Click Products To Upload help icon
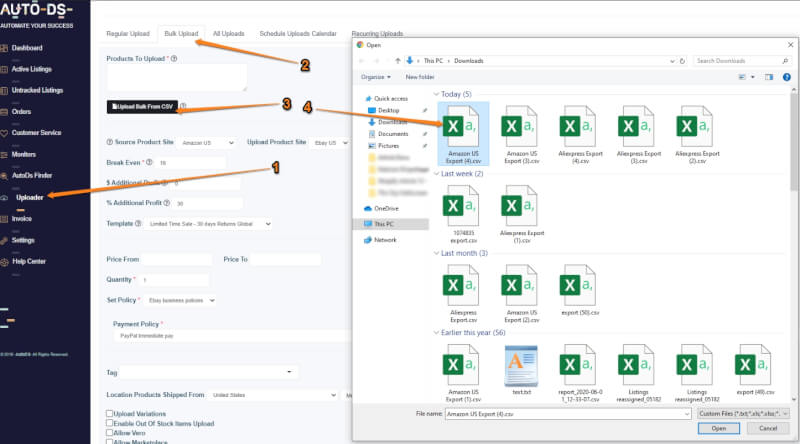Image resolution: width=800 pixels, height=444 pixels. [x=174, y=59]
